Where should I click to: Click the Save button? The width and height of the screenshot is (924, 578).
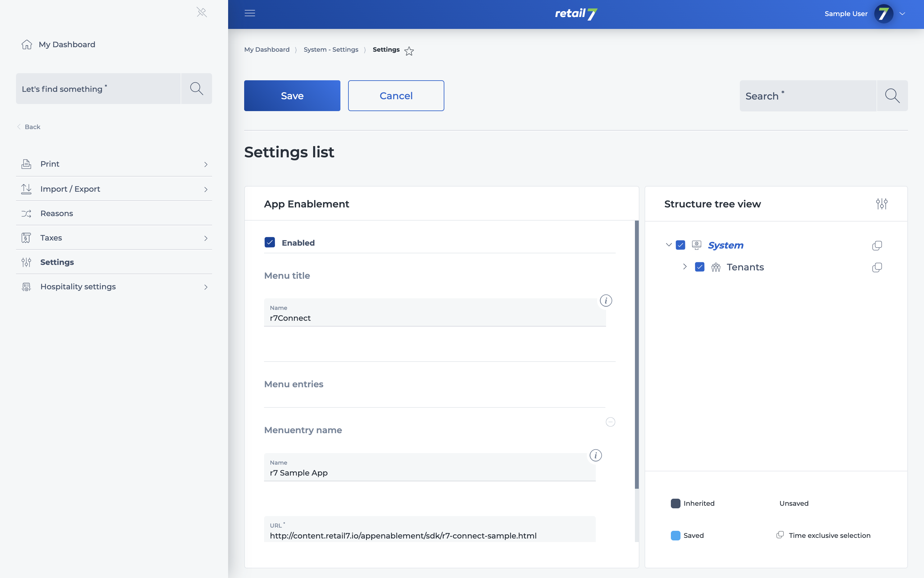(x=292, y=96)
